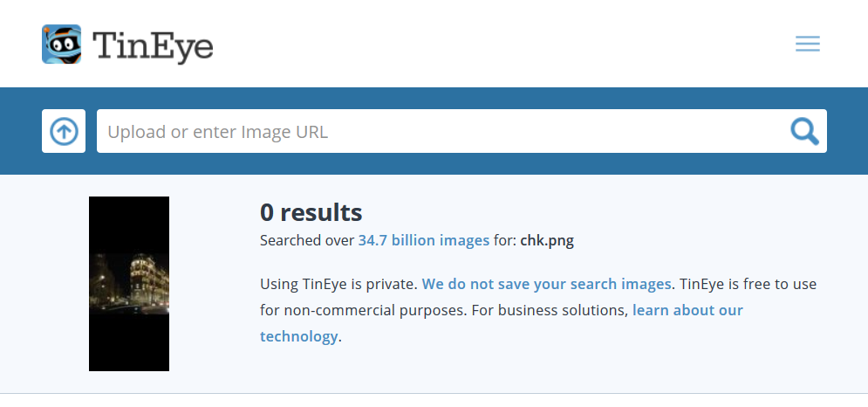The width and height of the screenshot is (868, 407).
Task: Click the upload image arrow button
Action: pos(64,131)
